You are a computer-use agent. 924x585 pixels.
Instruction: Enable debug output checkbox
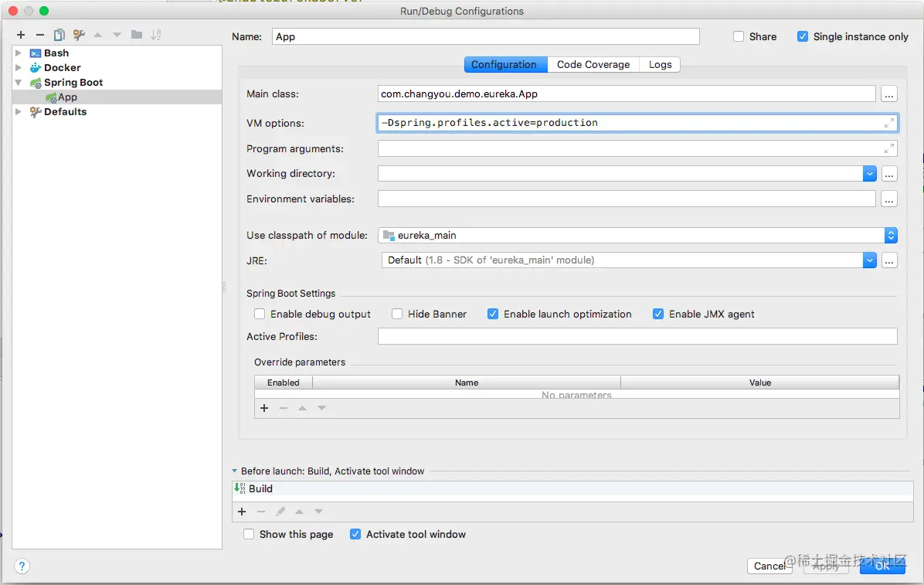(260, 314)
